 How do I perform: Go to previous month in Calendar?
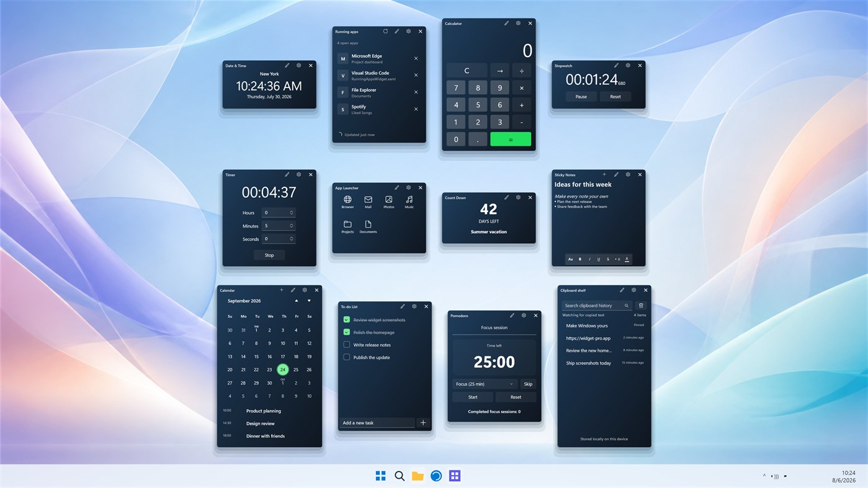pos(297,301)
